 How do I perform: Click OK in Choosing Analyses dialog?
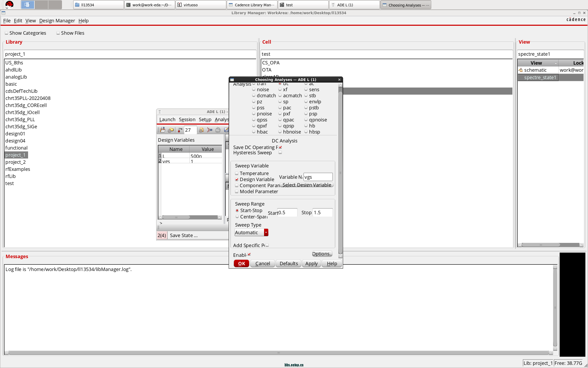[241, 263]
